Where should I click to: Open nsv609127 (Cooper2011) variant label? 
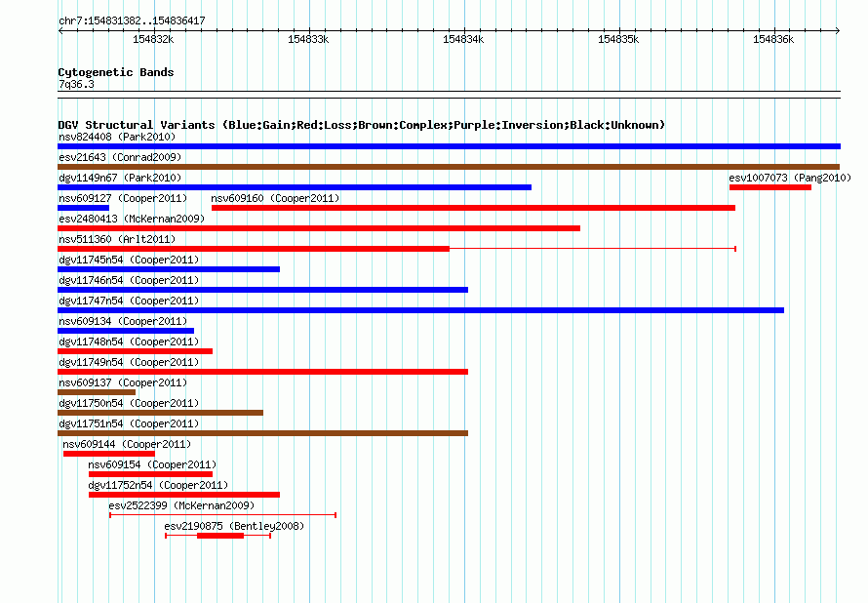pos(123,198)
